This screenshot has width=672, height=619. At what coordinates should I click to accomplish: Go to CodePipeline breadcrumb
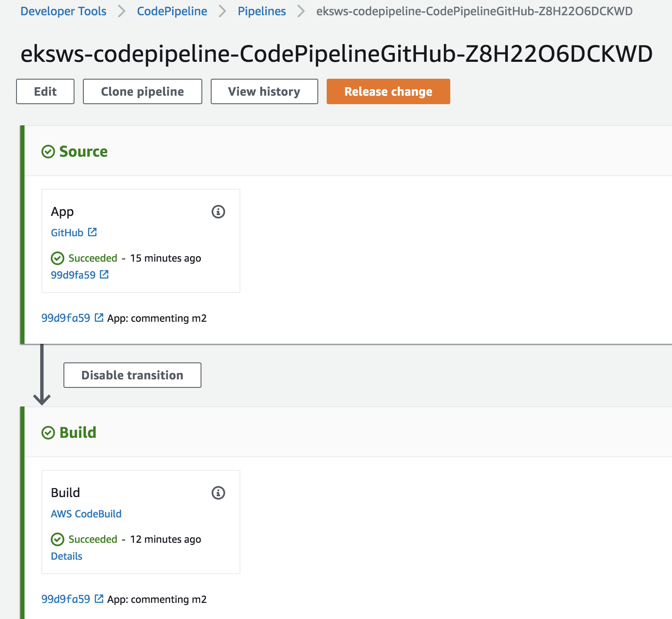pyautogui.click(x=172, y=11)
